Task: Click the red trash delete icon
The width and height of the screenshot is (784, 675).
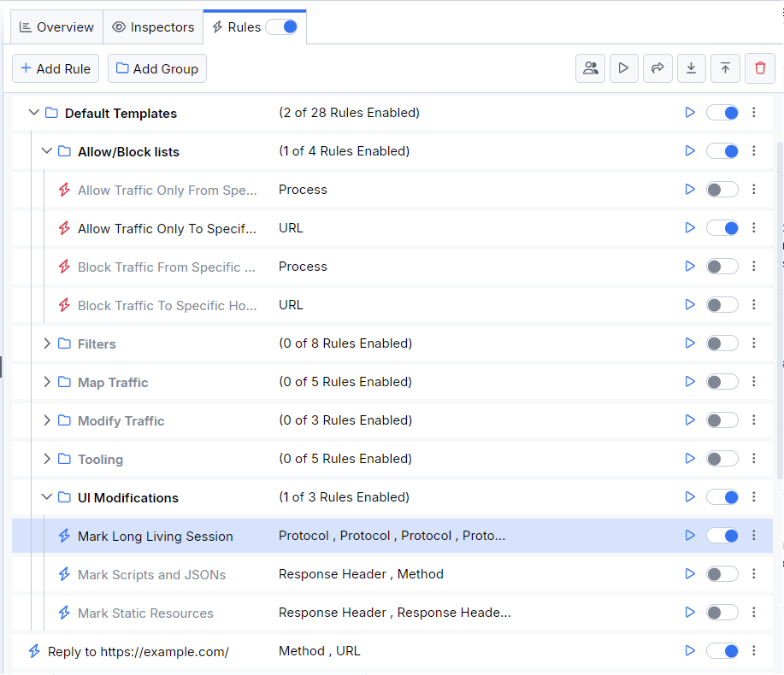Action: (x=760, y=68)
